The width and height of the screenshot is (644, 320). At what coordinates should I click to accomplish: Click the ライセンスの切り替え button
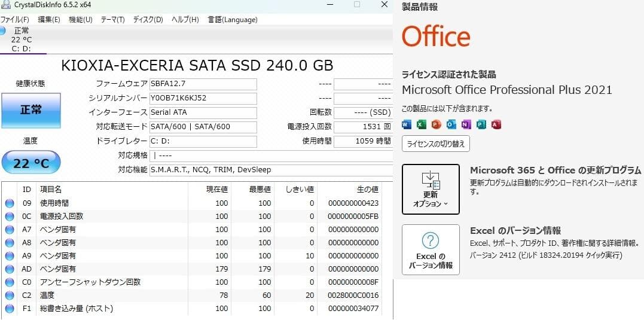[436, 144]
